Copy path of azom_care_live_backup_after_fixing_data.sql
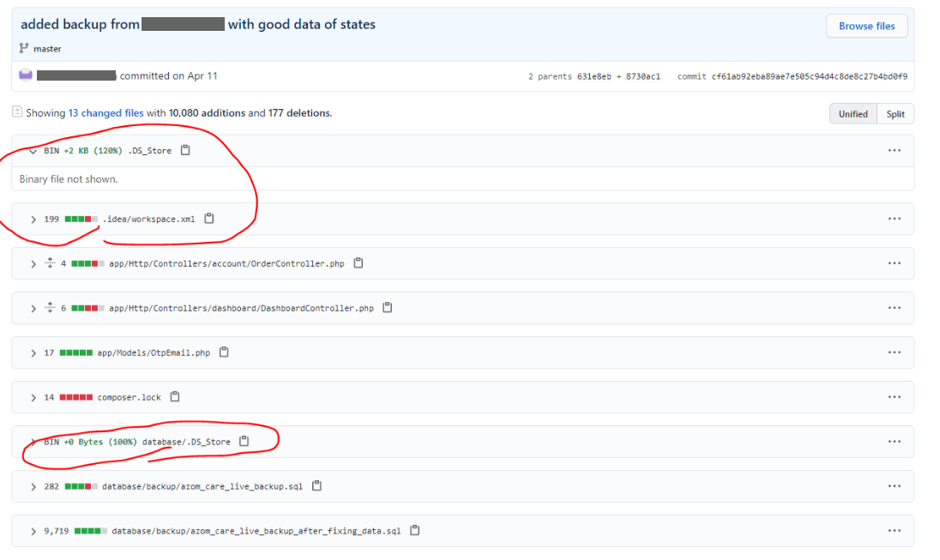 [414, 530]
